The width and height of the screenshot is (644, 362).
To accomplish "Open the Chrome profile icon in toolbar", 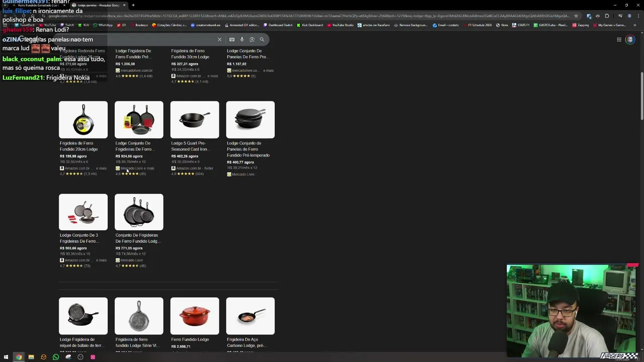I will pos(628,16).
